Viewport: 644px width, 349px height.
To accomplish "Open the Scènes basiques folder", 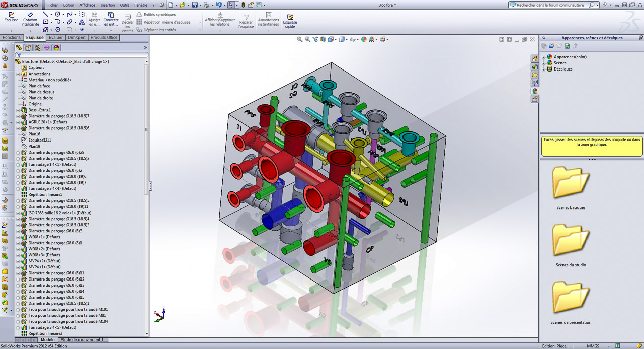I will [571, 187].
